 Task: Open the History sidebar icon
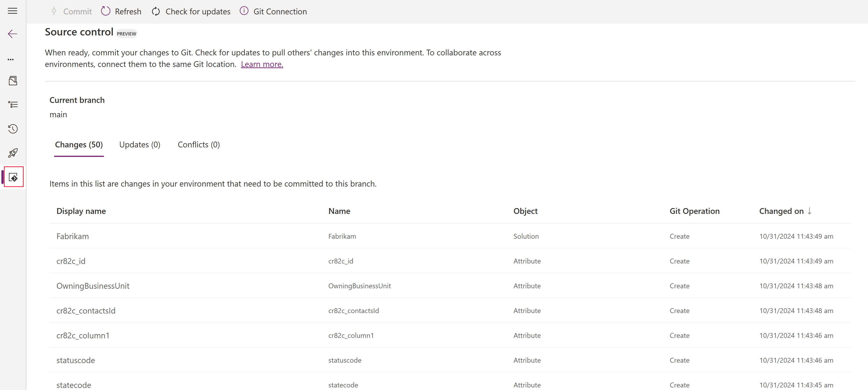pos(13,129)
